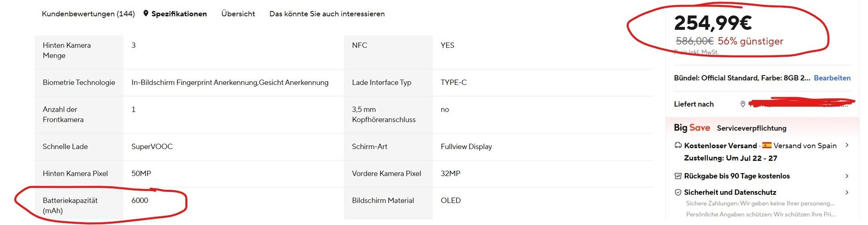Click the Serviceverpflichtung label
Viewport: 868px width, 225px height.
(751, 128)
